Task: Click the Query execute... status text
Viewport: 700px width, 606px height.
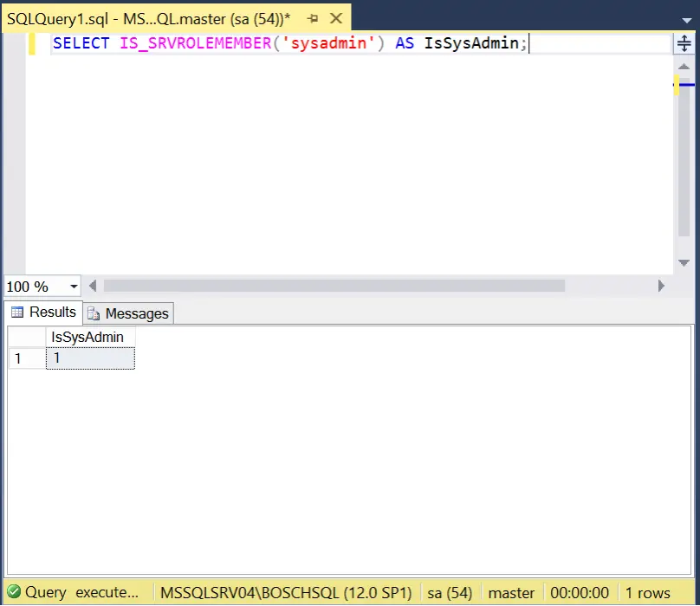Action: click(81, 592)
